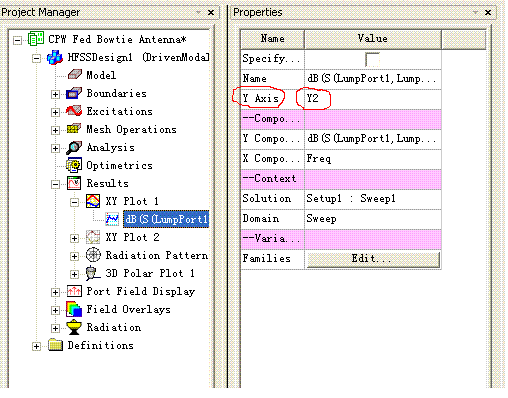508x398 pixels.
Task: Expand the Port Field Display node
Action: click(55, 293)
